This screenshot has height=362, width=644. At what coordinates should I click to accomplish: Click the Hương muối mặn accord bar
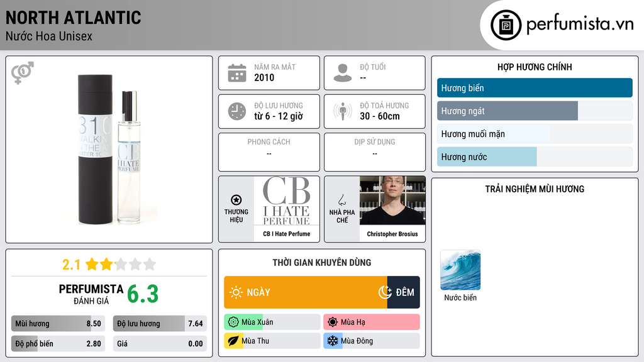535,134
